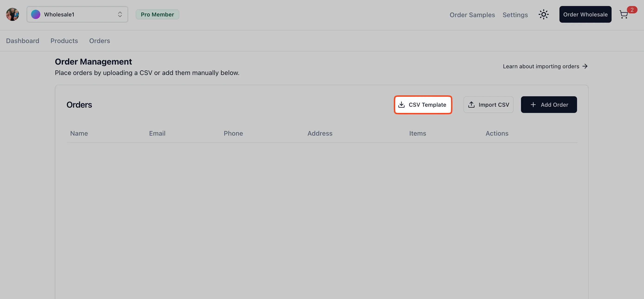644x299 pixels.
Task: Click the download icon on CSV Template
Action: tap(401, 105)
